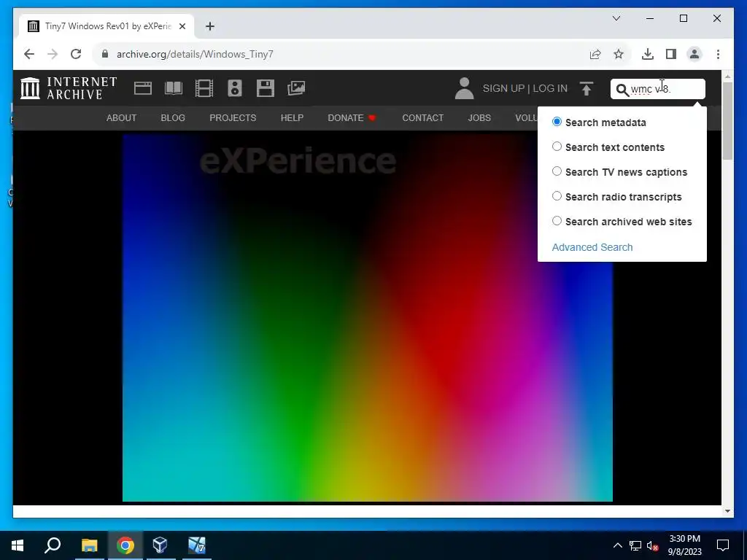Open Windows taskbar search
The width and height of the screenshot is (747, 560).
click(53, 545)
